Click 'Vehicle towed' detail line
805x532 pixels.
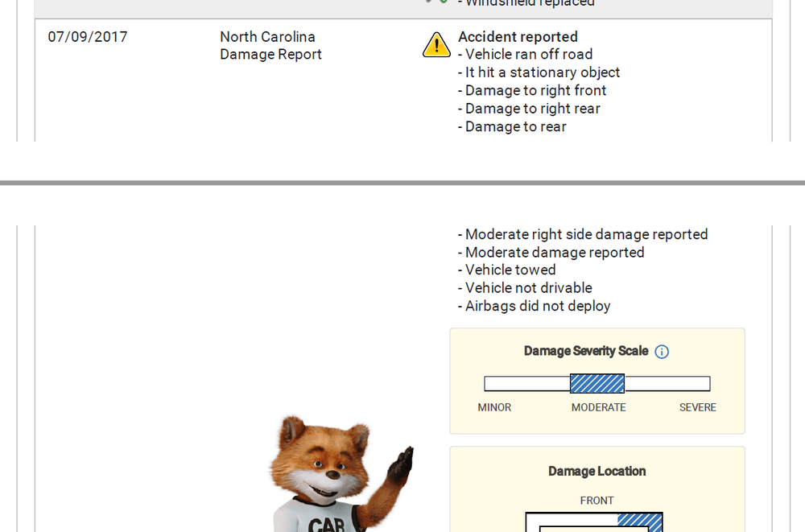pos(510,270)
